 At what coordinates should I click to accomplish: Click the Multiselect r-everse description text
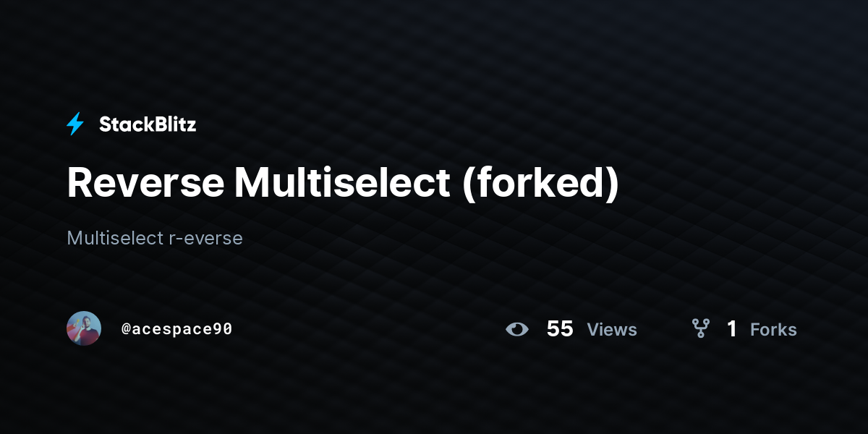[155, 237]
